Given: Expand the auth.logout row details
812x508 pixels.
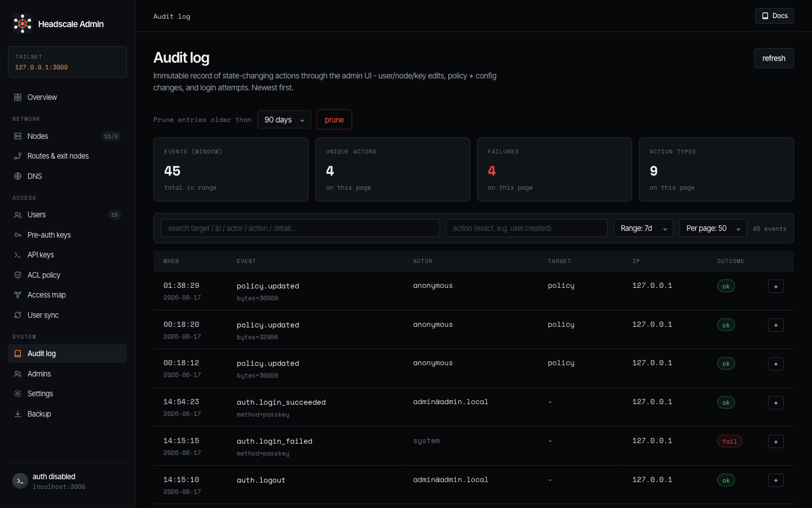Looking at the screenshot, I should (776, 480).
